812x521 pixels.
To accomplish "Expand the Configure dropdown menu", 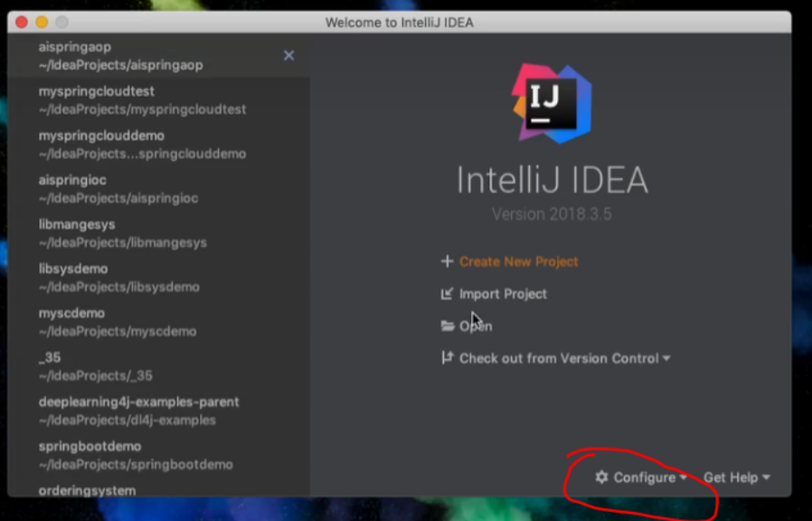I will [x=650, y=478].
